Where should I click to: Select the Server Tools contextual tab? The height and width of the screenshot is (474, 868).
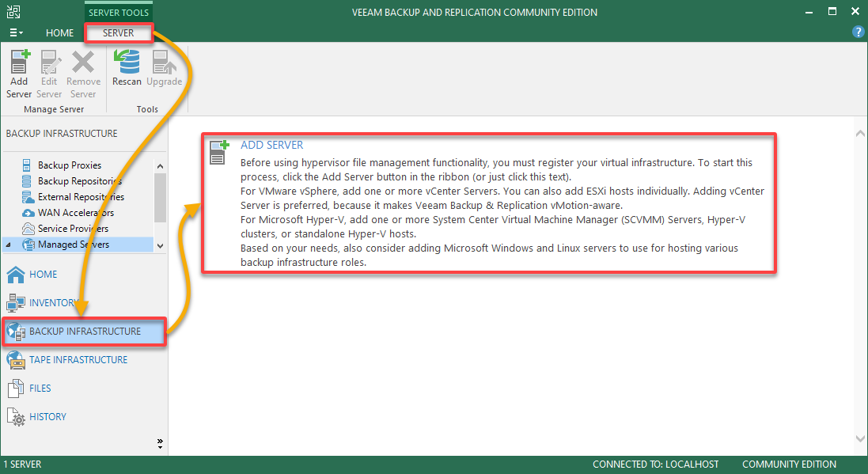click(119, 12)
